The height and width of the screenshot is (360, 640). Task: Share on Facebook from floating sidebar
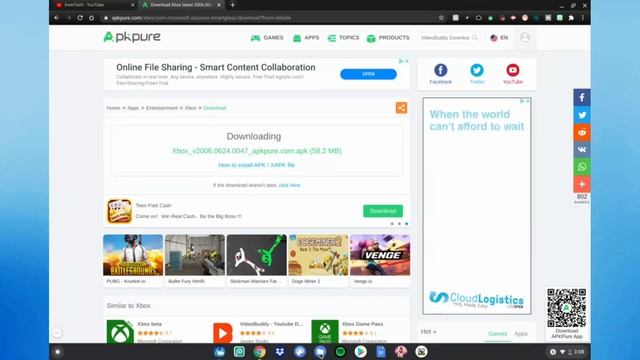(x=582, y=98)
